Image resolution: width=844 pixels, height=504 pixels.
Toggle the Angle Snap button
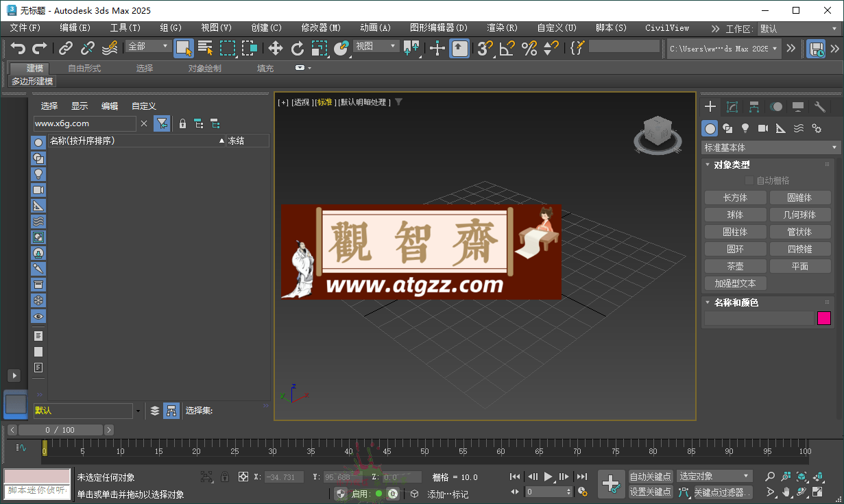[507, 48]
